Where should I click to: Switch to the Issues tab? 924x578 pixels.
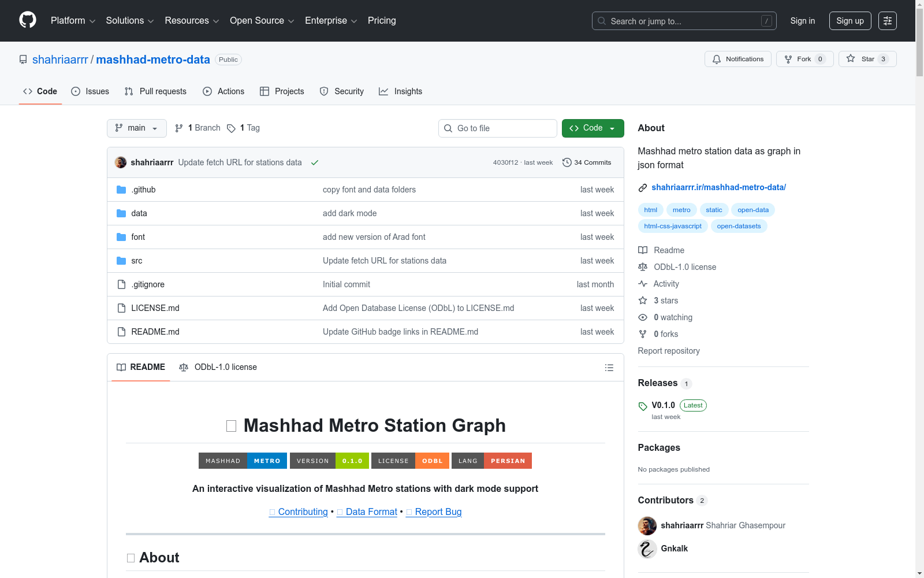pyautogui.click(x=90, y=91)
